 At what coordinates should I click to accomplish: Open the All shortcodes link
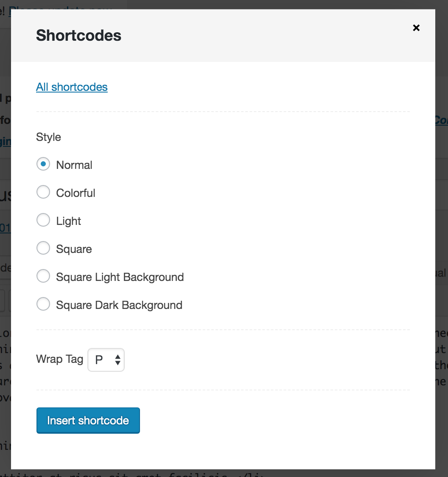[x=72, y=87]
